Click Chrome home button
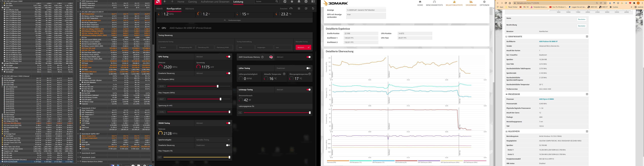644x166 pixels. (x=510, y=3)
